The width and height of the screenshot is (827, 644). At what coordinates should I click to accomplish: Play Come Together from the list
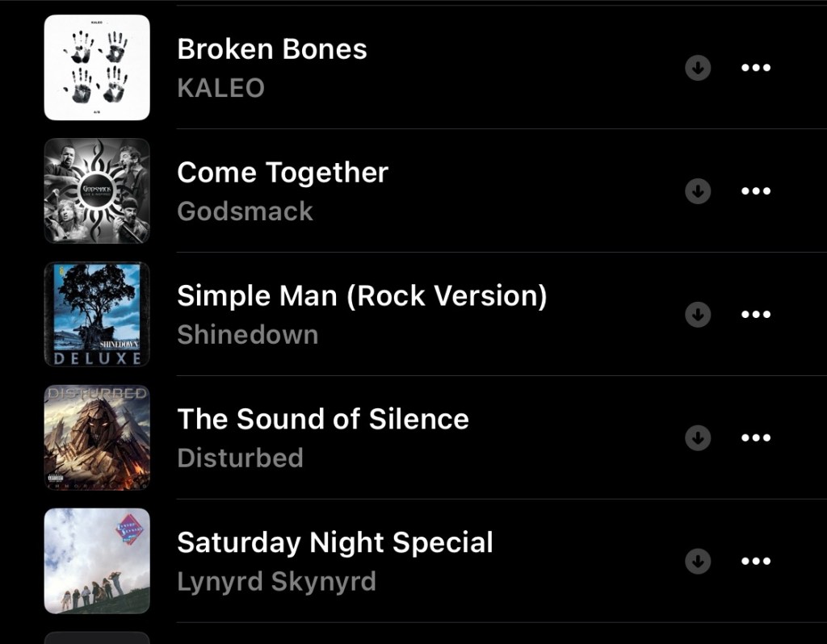[x=283, y=174]
